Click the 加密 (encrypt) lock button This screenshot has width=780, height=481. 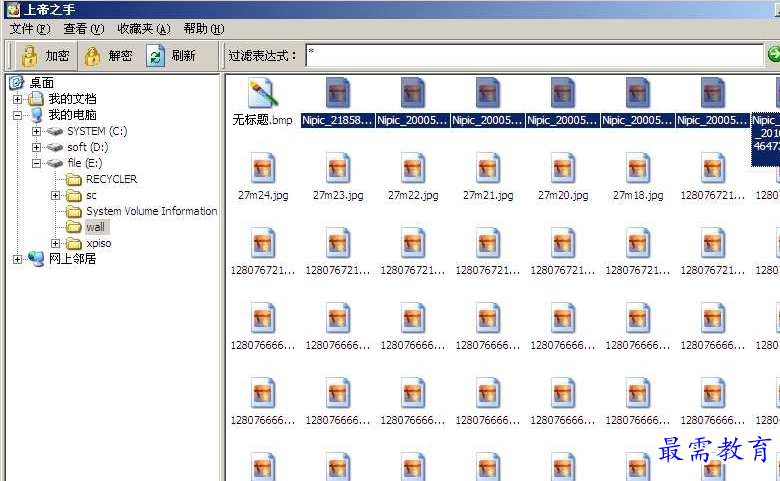coord(45,56)
